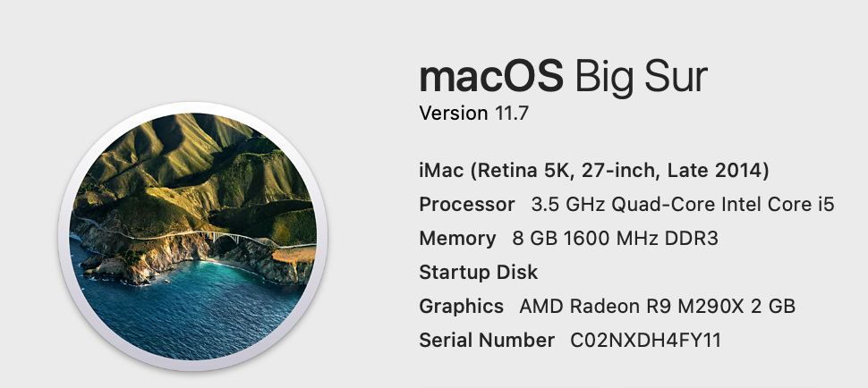Select the 8 GB 1600 MHz DDR3 value
The width and height of the screenshot is (868, 388).
pos(616,239)
